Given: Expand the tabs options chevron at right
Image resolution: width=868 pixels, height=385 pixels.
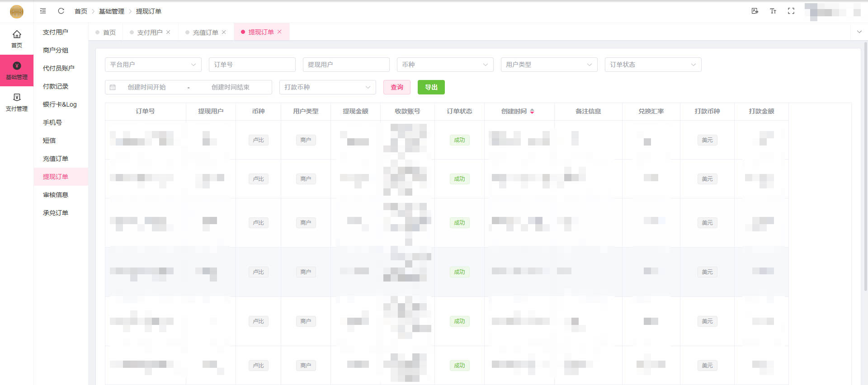Looking at the screenshot, I should click(859, 32).
